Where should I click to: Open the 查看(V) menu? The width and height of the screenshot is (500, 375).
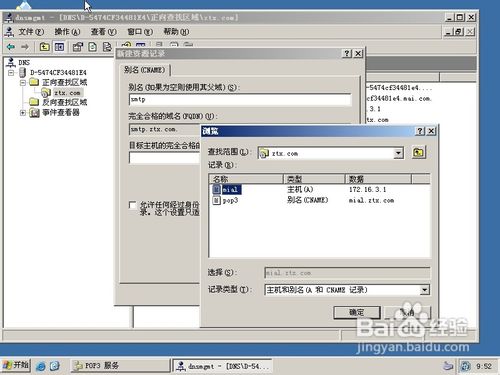click(x=103, y=32)
